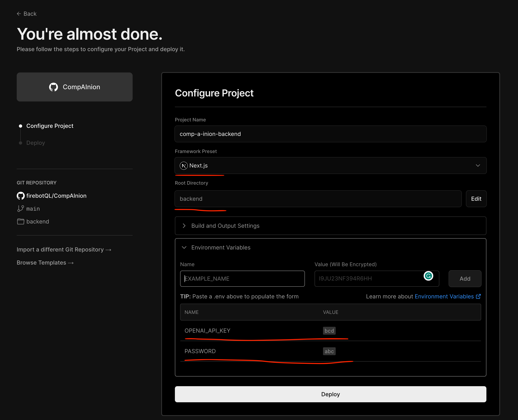Viewport: 518px width, 420px height.
Task: Select the Deploy step in sidebar
Action: [x=36, y=143]
